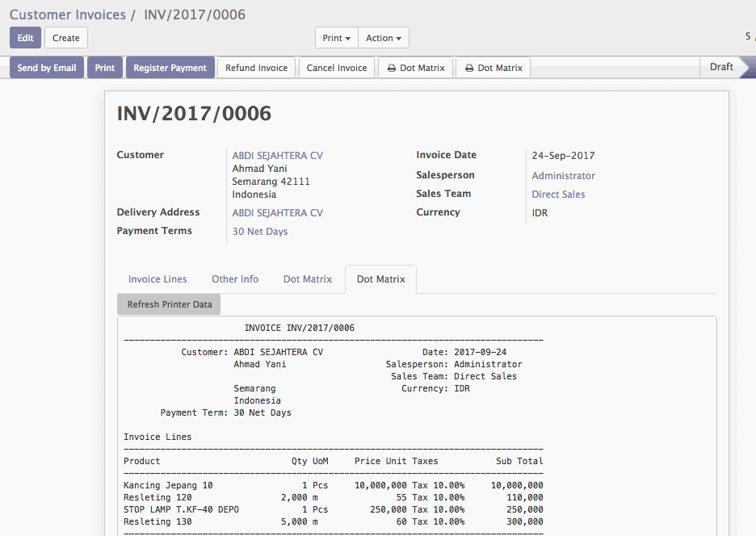The width and height of the screenshot is (756, 536).
Task: Open the top Print dropdown menu
Action: pos(337,38)
